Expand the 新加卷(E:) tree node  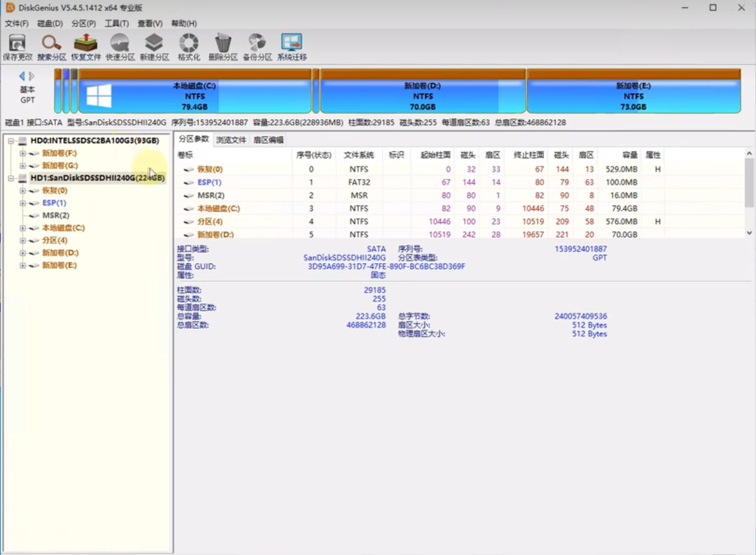click(23, 265)
